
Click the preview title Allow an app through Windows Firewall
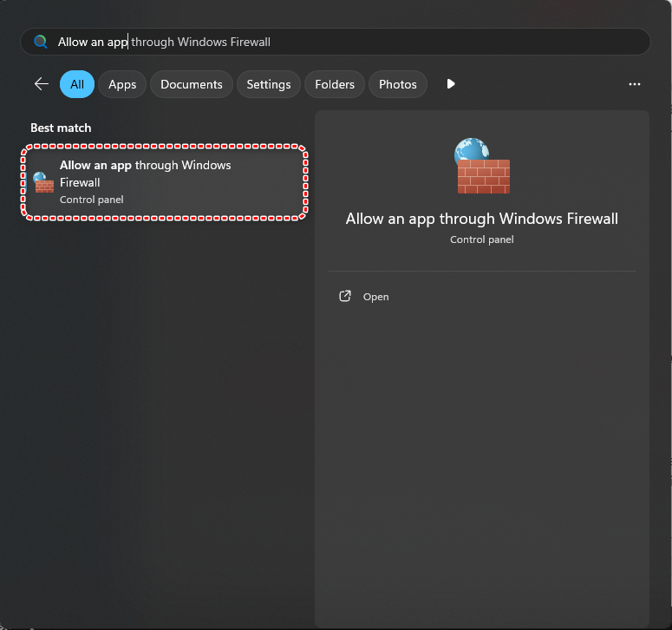(482, 219)
